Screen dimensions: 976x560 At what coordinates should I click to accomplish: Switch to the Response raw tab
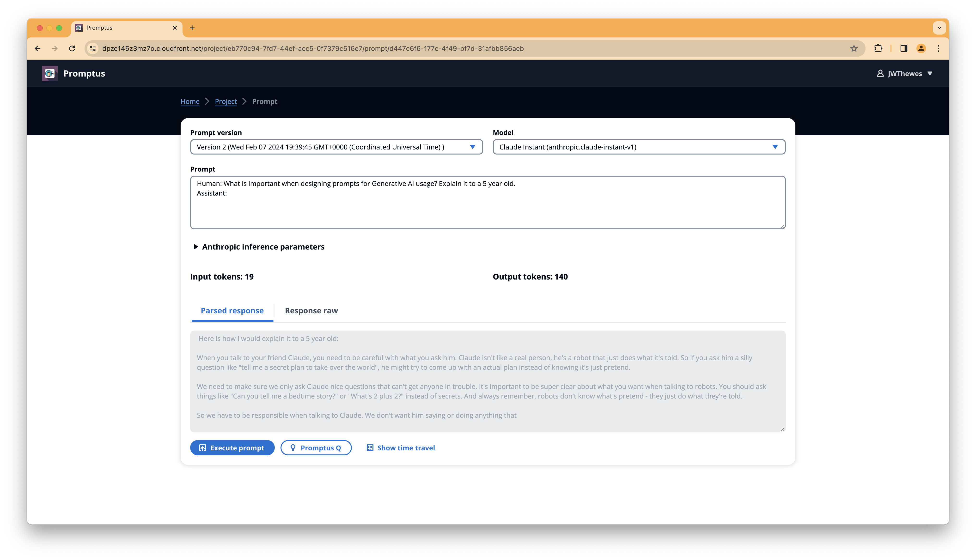310,310
